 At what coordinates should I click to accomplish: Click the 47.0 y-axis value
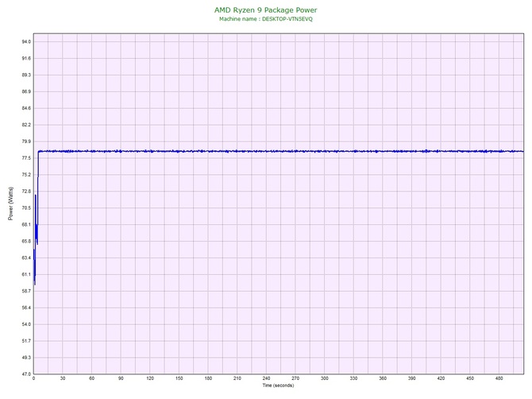pos(26,374)
